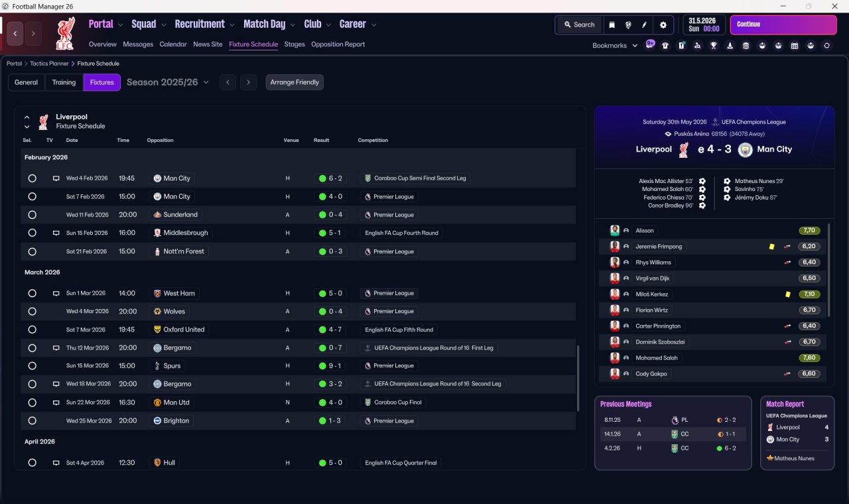849x504 pixels.
Task: Switch to the Overview tab
Action: [103, 44]
